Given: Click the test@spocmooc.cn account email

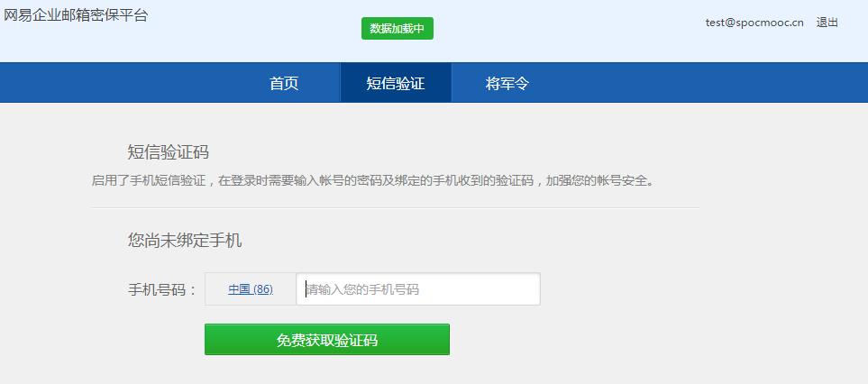Looking at the screenshot, I should coord(754,23).
